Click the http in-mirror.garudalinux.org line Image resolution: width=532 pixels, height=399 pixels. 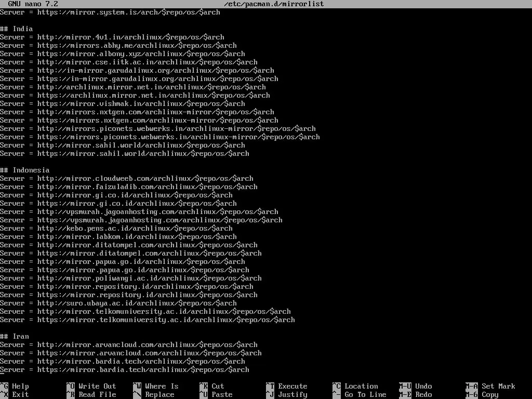[x=137, y=70]
